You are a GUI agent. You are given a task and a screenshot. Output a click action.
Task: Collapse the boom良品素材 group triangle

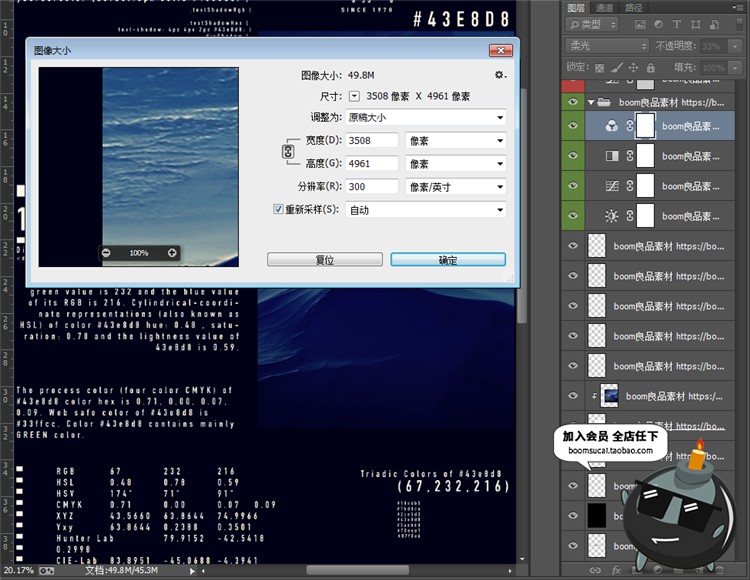591,102
